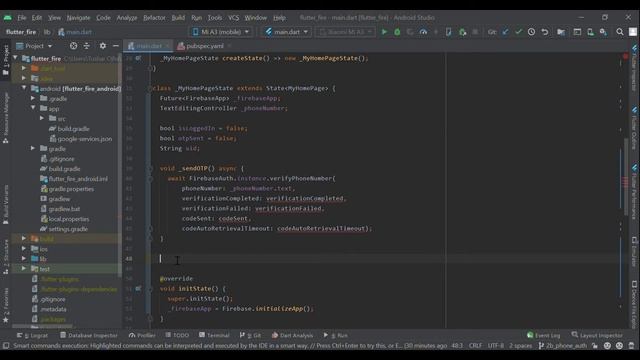Expand the test folder

click(x=24, y=269)
